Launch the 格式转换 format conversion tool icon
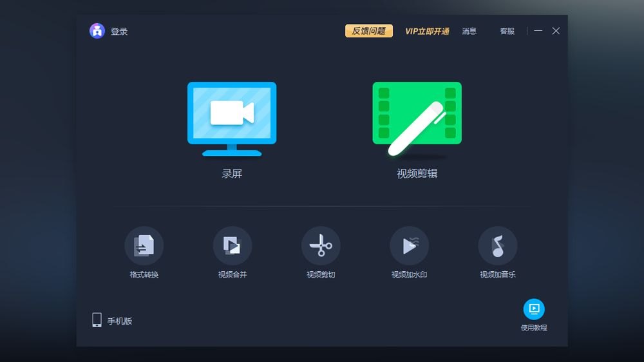 pos(144,245)
